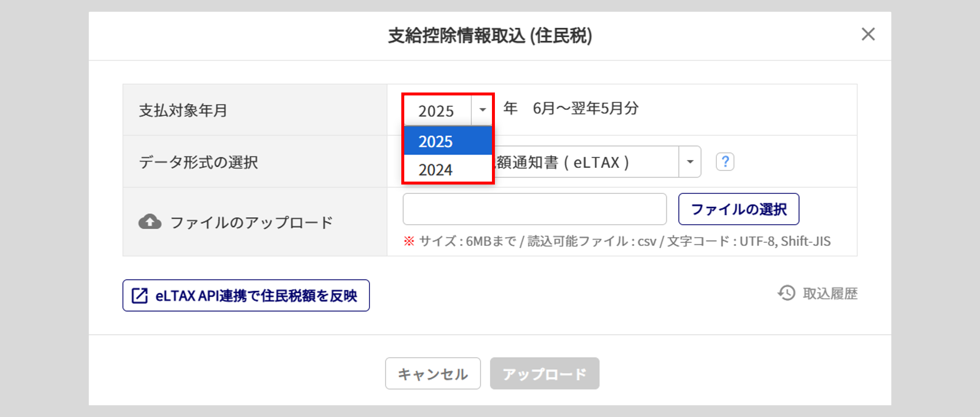Screen dimensions: 980x417
Task: Click the cloud upload icon
Action: pos(150,222)
